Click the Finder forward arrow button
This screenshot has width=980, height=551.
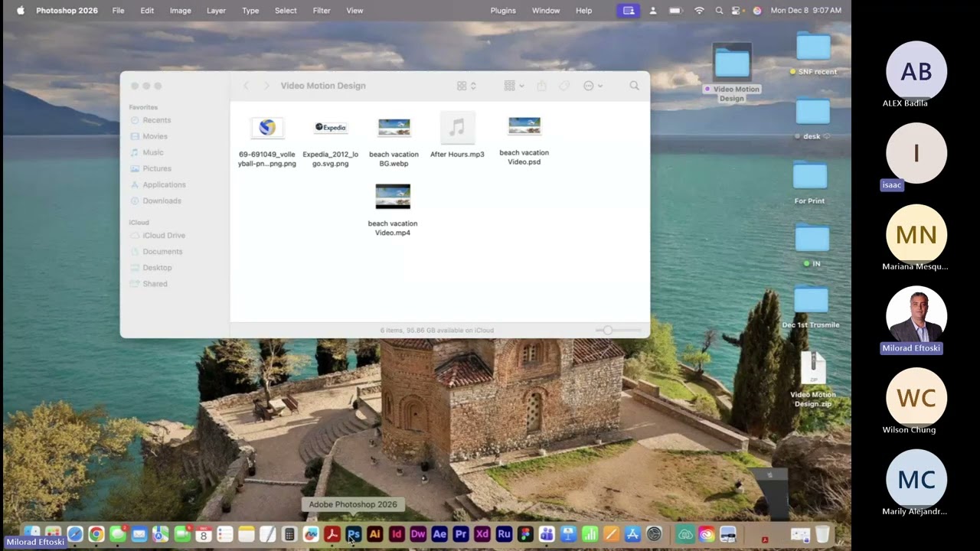tap(266, 86)
